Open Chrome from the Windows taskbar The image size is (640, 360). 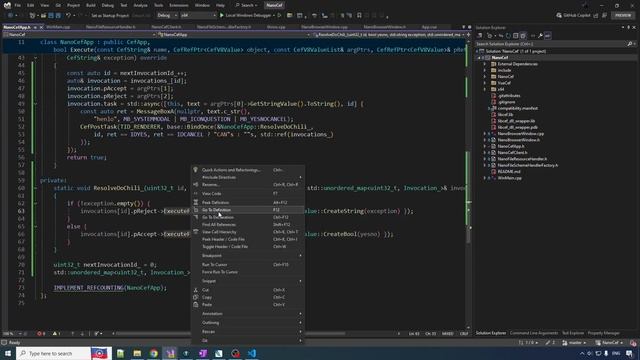click(x=153, y=353)
